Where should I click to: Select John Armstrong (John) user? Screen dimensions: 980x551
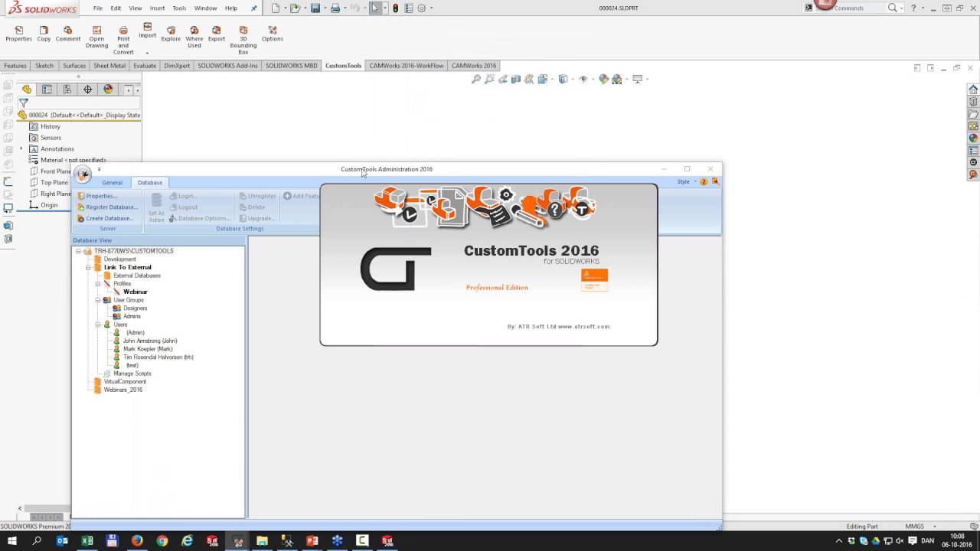149,341
